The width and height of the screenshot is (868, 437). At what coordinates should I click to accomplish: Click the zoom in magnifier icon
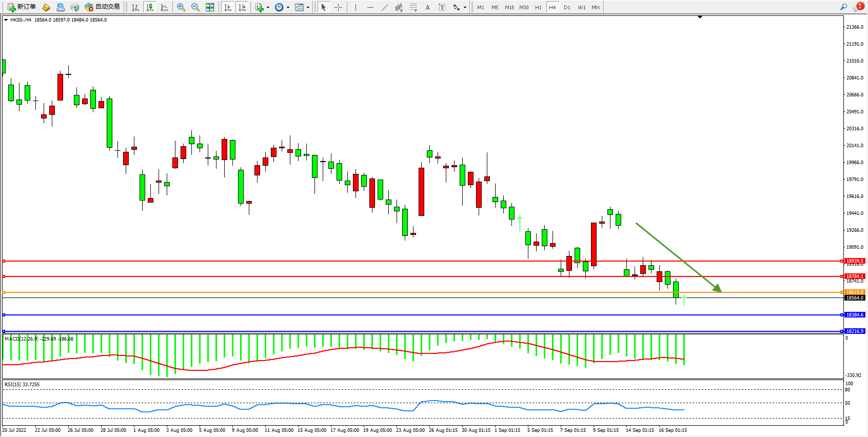(x=181, y=7)
